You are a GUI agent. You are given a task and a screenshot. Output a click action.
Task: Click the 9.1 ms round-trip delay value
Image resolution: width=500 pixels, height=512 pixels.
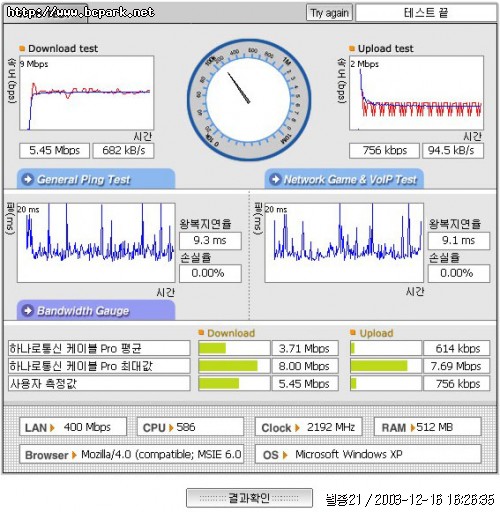459,241
